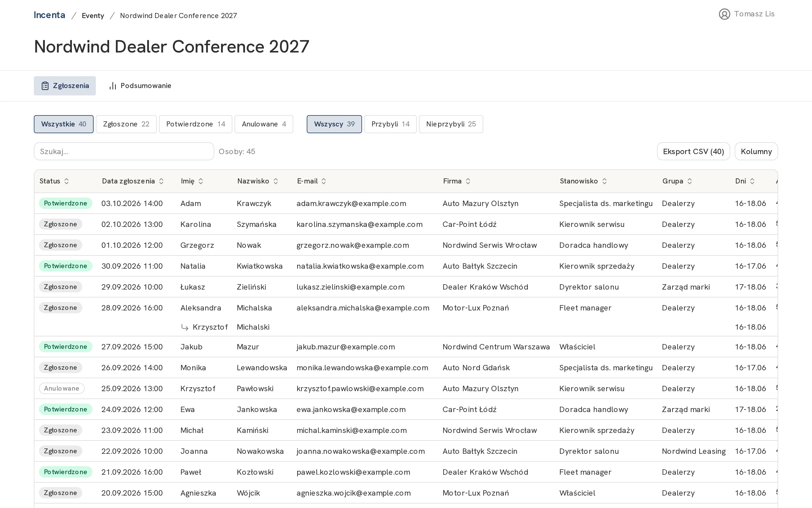
Task: Filter by Anulowane 4 status
Action: [x=264, y=124]
